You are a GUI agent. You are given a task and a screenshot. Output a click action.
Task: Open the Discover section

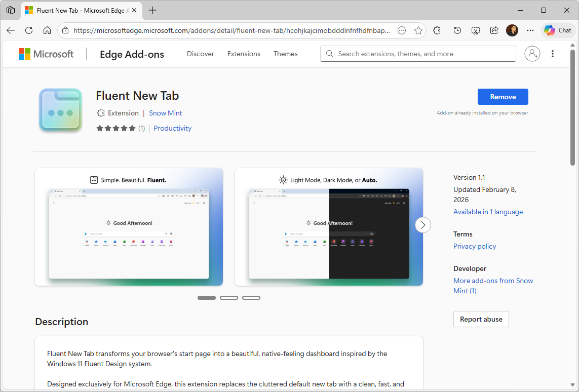click(x=200, y=54)
